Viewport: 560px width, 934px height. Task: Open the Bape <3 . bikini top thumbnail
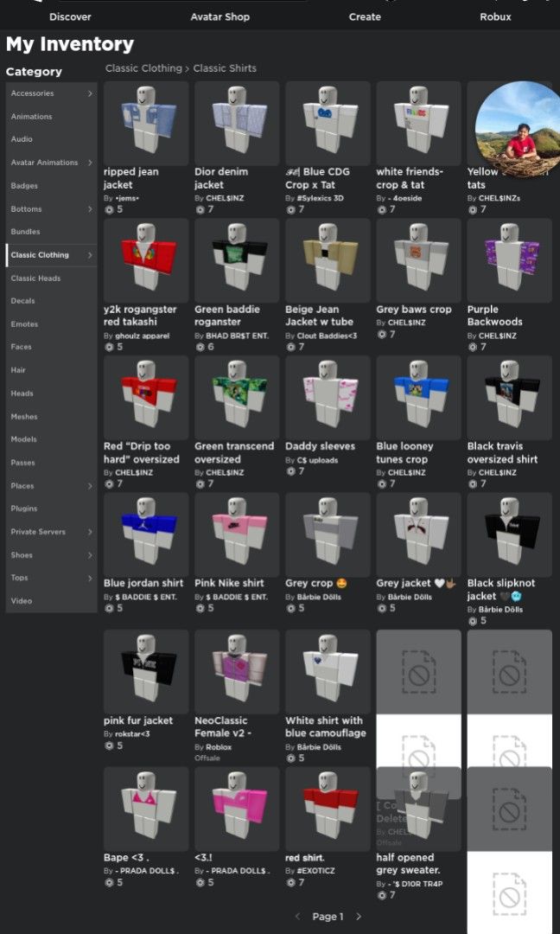click(x=146, y=809)
